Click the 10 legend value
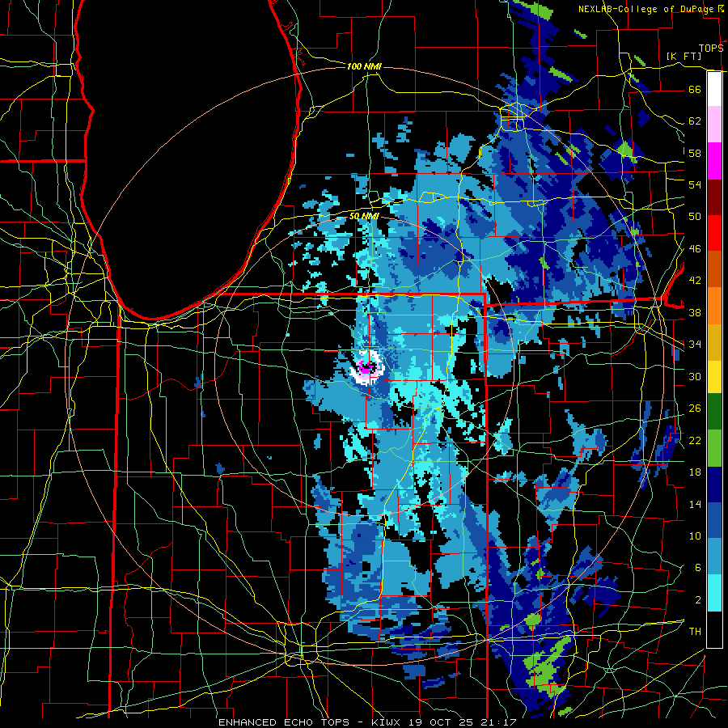Screen dimensions: 728x728 [695, 535]
